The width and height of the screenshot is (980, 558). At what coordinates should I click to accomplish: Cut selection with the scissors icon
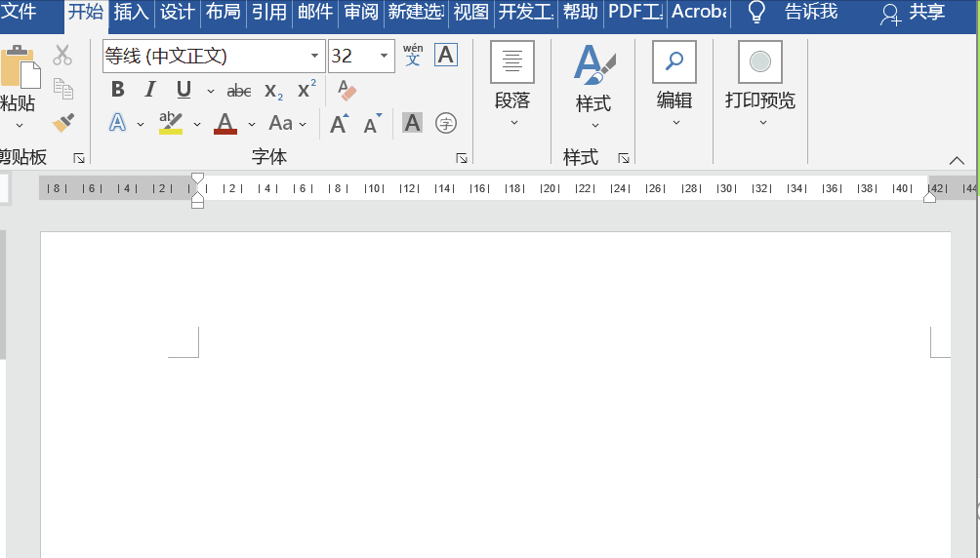pos(62,55)
